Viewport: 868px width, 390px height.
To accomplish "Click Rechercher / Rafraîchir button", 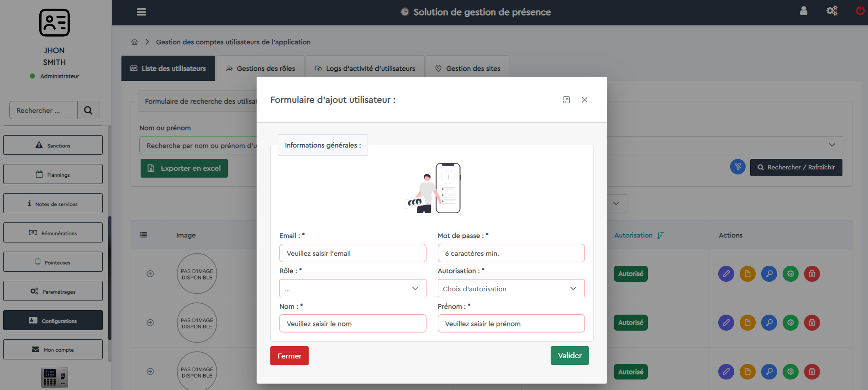I will point(796,167).
